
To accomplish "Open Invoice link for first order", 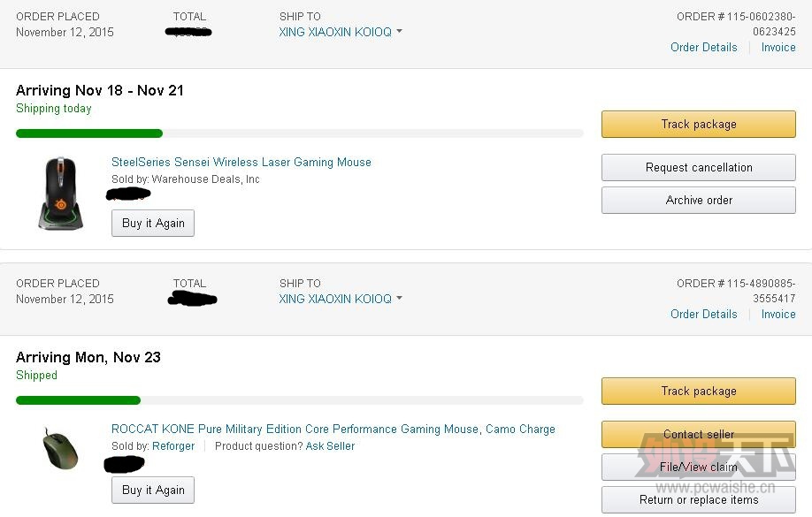I will (x=778, y=48).
